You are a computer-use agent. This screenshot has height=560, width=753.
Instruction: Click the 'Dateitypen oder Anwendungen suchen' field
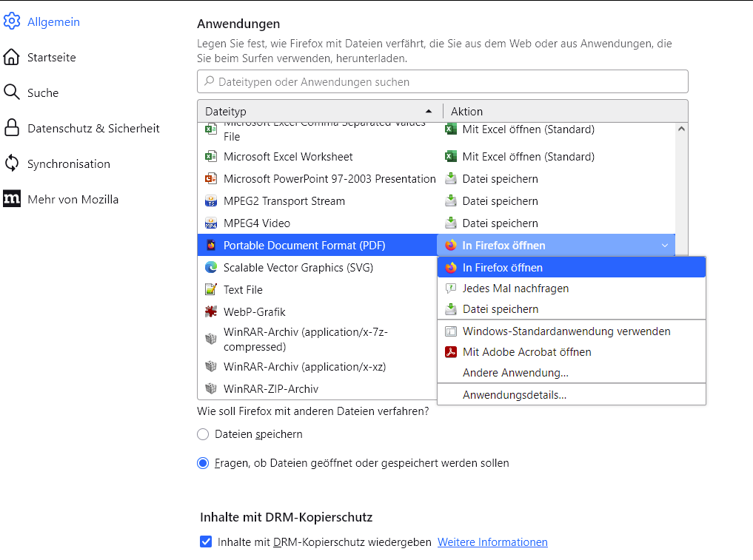[x=443, y=81]
